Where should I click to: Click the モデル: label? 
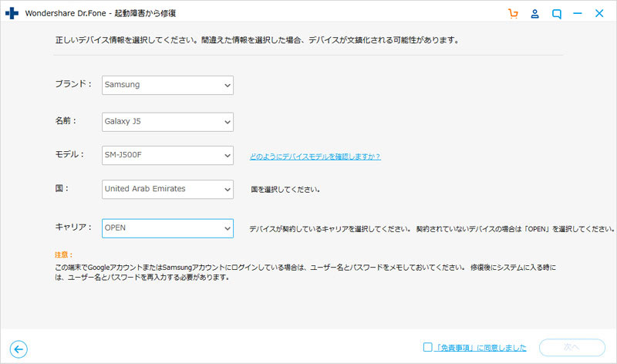point(69,154)
